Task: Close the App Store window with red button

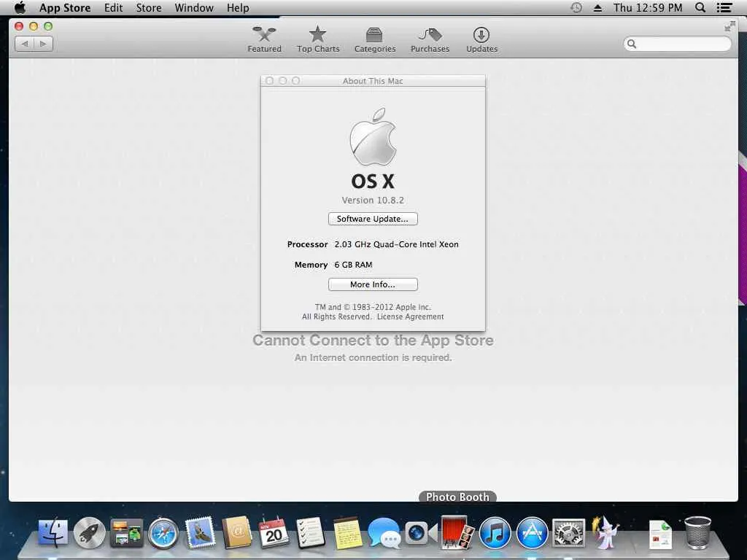Action: click(19, 26)
